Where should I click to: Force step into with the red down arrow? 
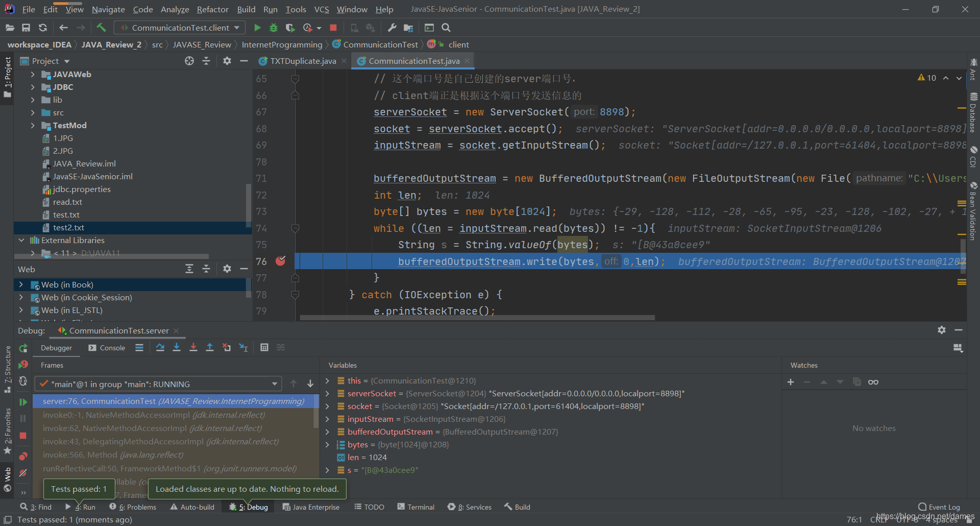click(x=193, y=347)
